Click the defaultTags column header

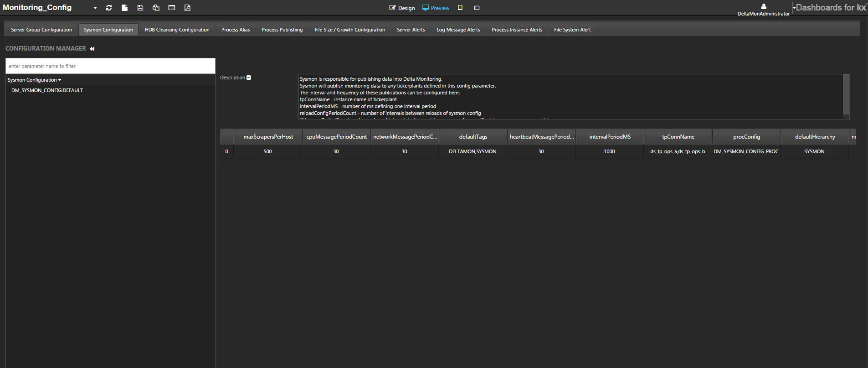(x=473, y=137)
